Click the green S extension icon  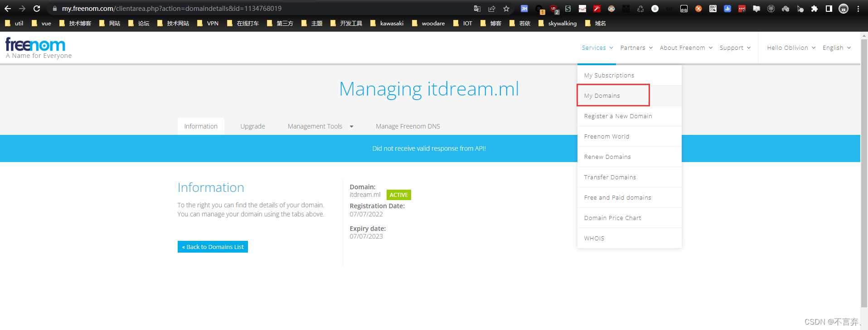tap(568, 9)
